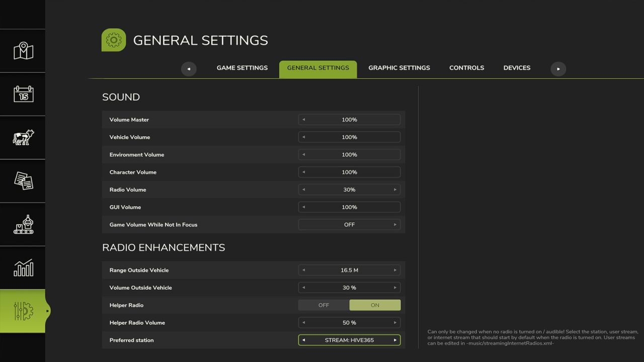Increase Radio Volume with the right arrow
The image size is (644, 362).
[395, 190]
